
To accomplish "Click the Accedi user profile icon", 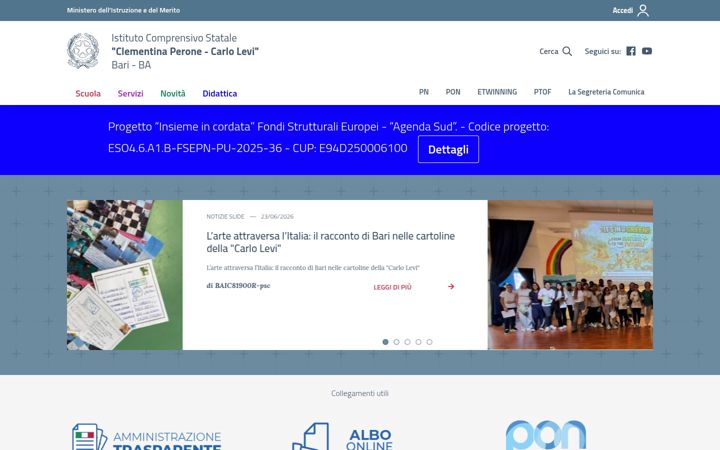I will 643,10.
